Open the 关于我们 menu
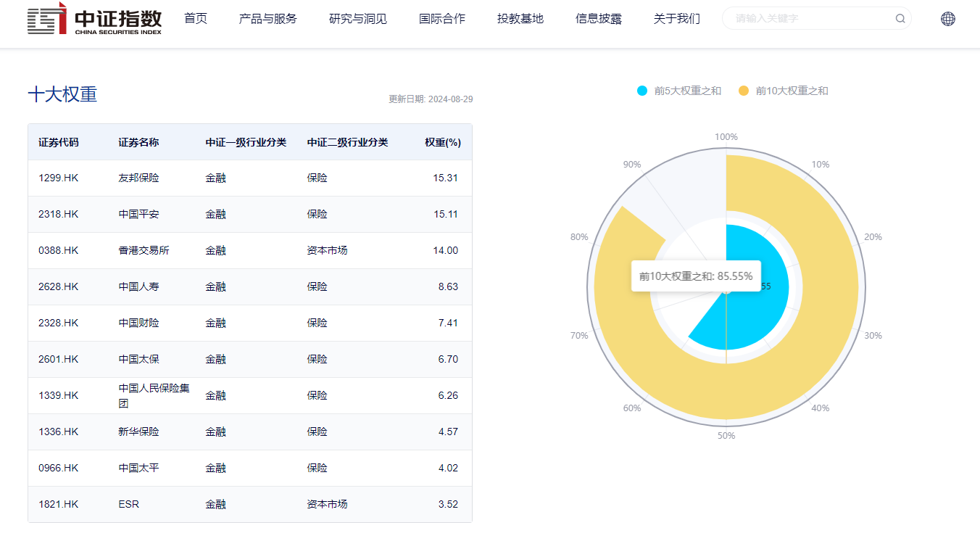 [x=677, y=19]
